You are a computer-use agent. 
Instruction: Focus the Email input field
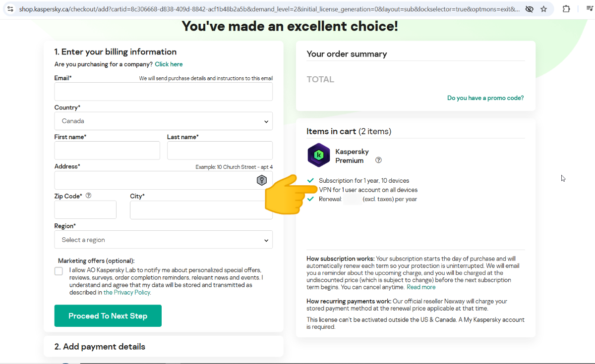(x=163, y=92)
